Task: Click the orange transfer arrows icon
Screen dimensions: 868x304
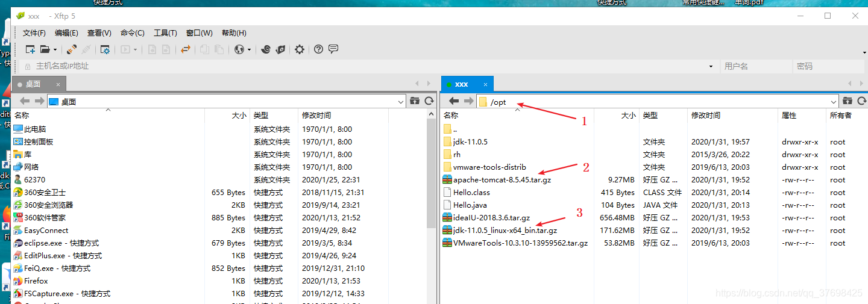Action: tap(186, 49)
